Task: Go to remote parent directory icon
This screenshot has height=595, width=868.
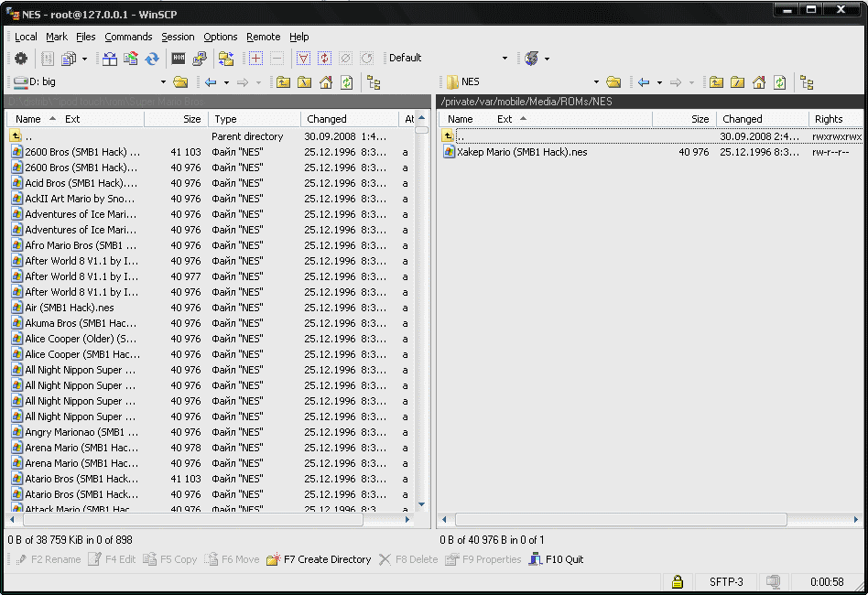Action: click(717, 82)
